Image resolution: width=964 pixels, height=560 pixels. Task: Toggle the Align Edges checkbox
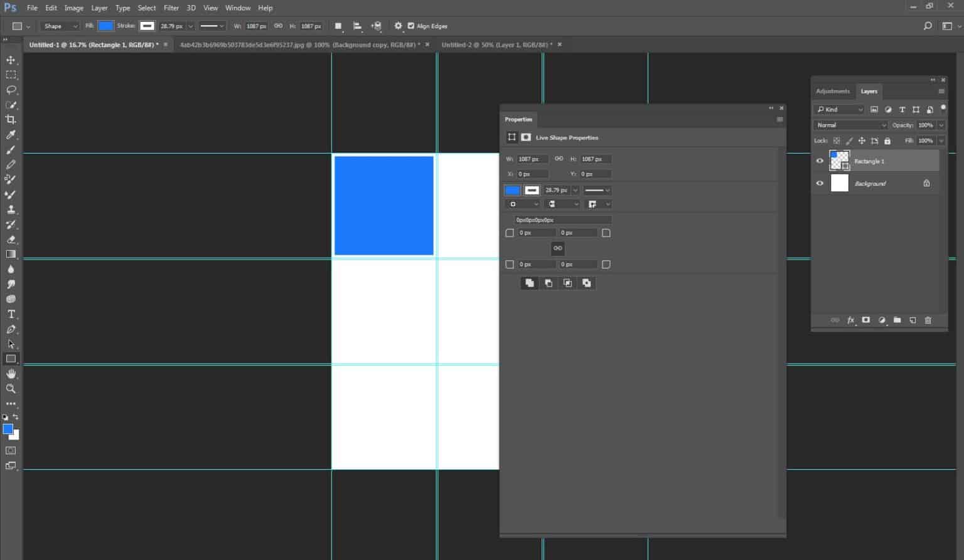(x=411, y=26)
